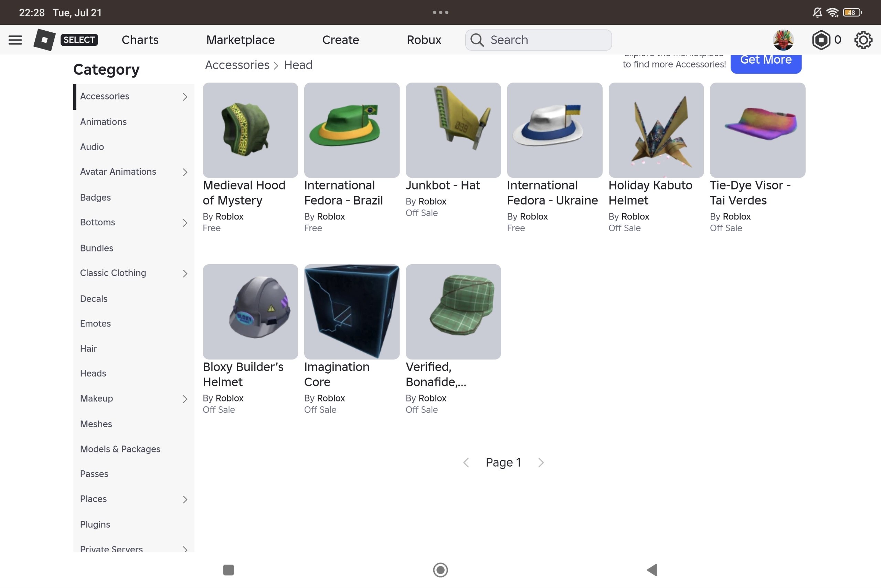Follow the Accessories breadcrumb link
This screenshot has height=588, width=881.
[237, 65]
